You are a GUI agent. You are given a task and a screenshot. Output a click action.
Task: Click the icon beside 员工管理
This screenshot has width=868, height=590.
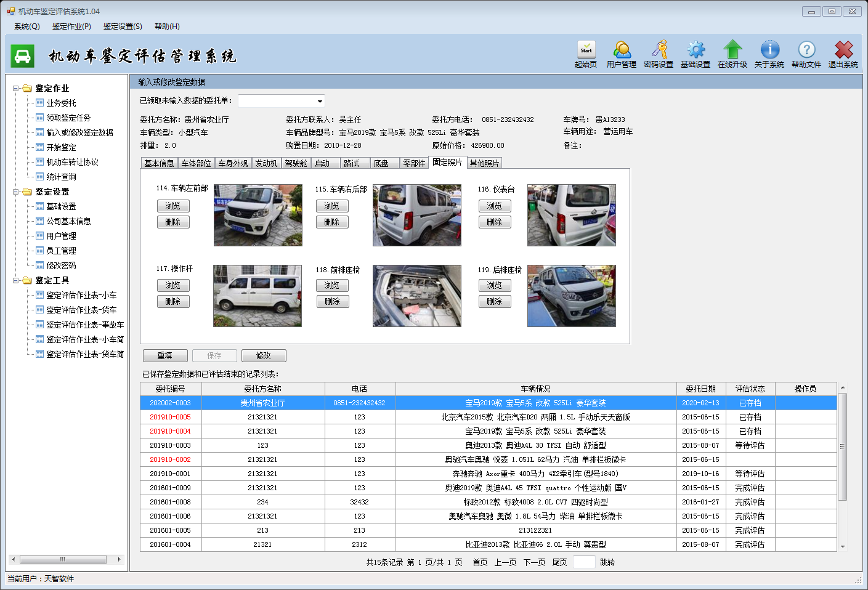click(x=39, y=251)
